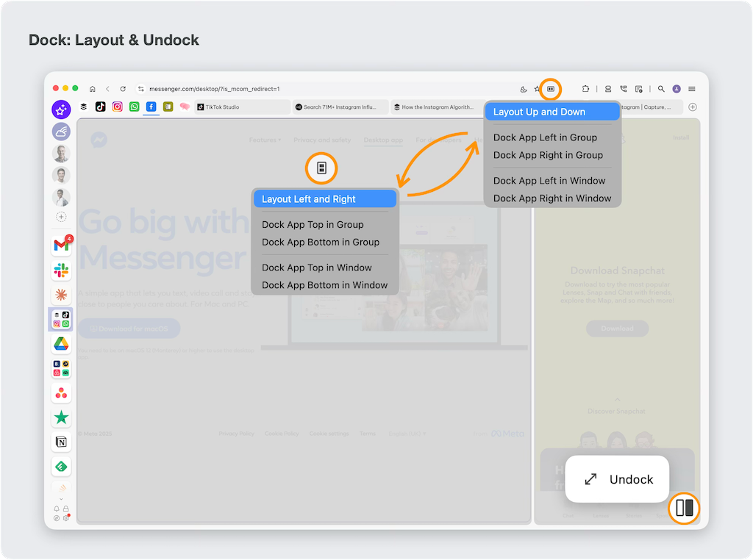Toggle the split view button at bottom right
Viewport: 753px width, 560px height.
tap(684, 508)
